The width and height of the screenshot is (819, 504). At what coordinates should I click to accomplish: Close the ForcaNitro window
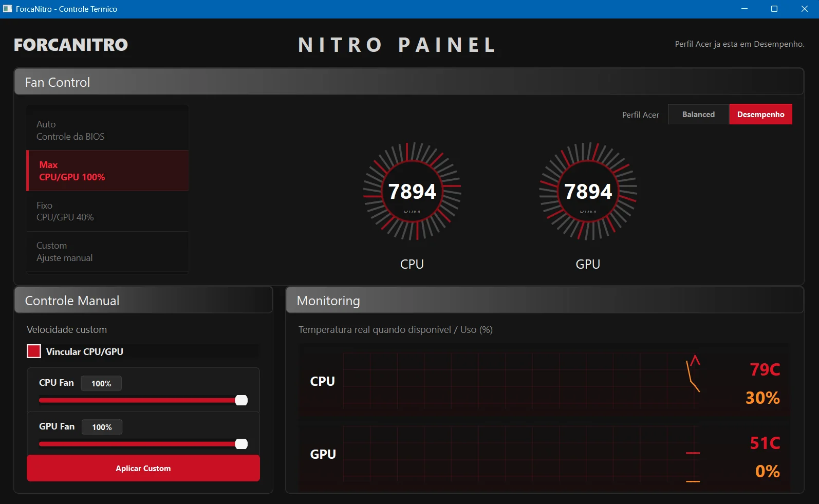(804, 9)
